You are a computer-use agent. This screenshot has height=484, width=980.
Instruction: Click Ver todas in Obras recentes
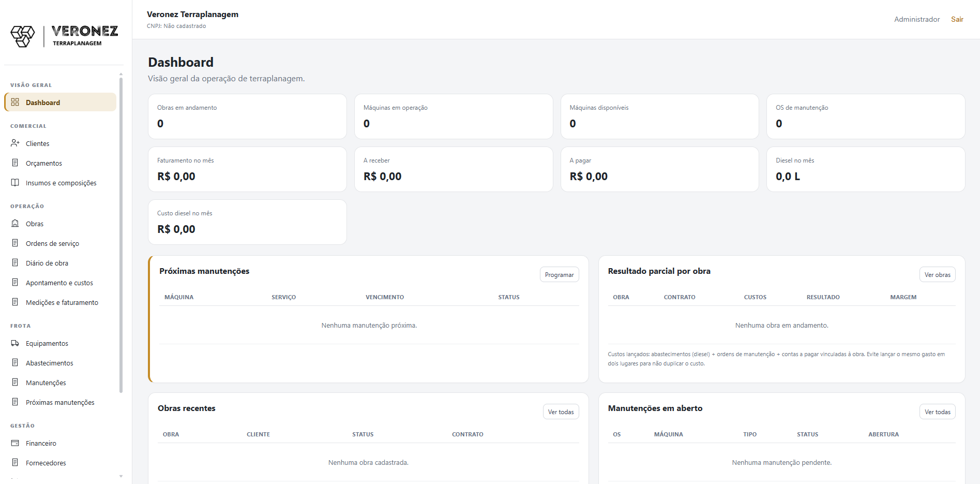click(x=561, y=412)
